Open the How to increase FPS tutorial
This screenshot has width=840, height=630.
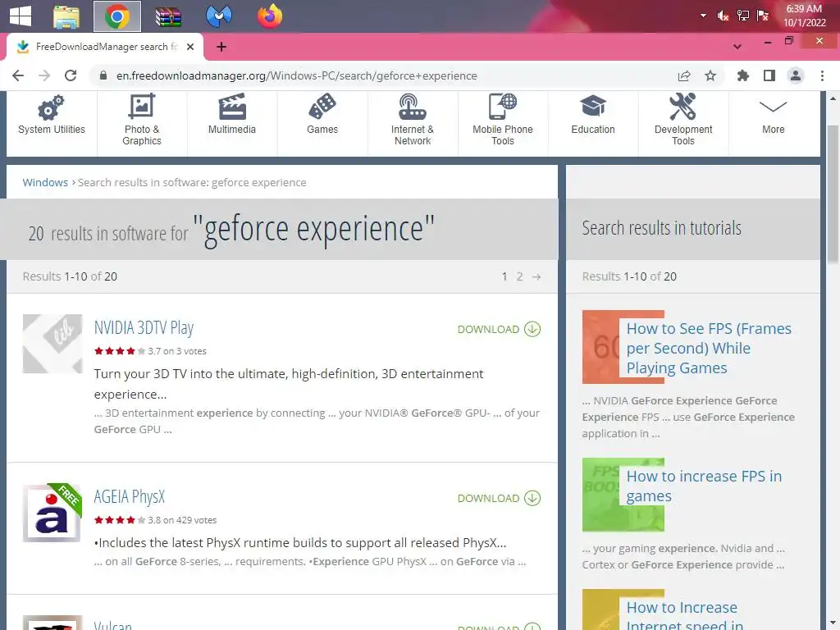[703, 486]
